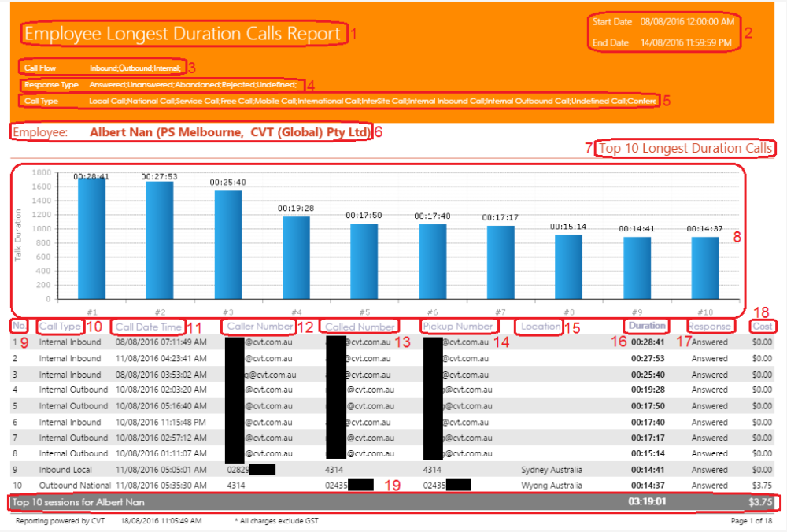Select table cell 08/08/2016 07:11:49 AM
The image size is (787, 532).
[161, 342]
